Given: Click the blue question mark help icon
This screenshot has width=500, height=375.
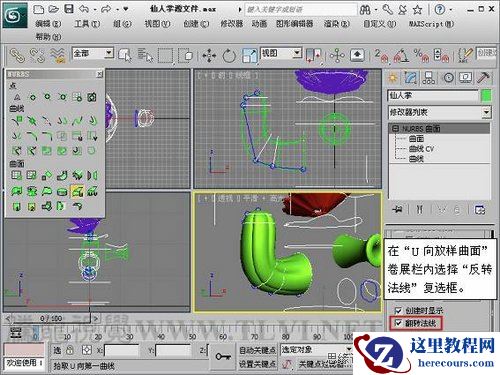Looking at the screenshot, I should click(x=440, y=9).
